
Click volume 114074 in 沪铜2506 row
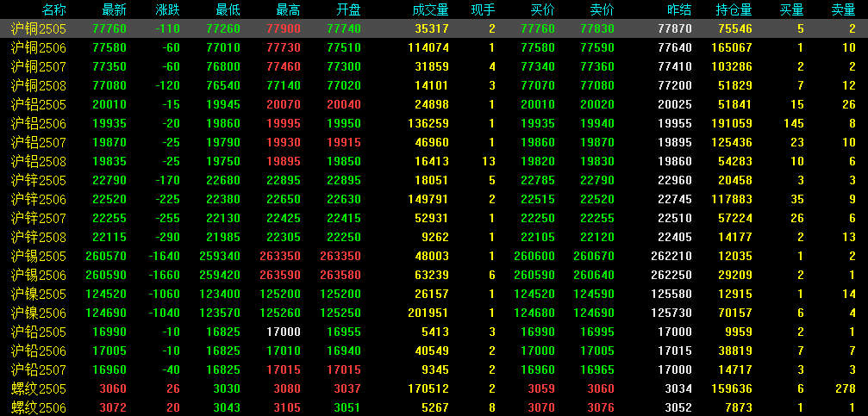[x=428, y=48]
